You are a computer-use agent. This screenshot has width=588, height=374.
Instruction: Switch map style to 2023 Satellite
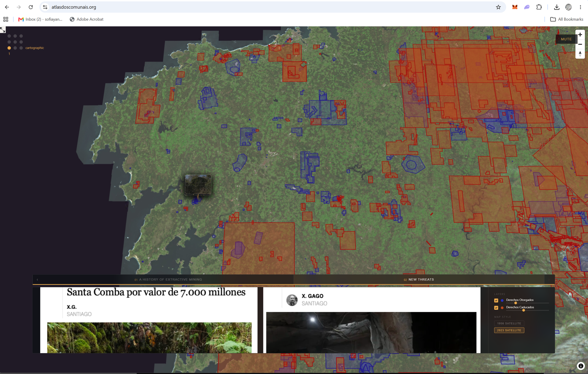point(509,330)
